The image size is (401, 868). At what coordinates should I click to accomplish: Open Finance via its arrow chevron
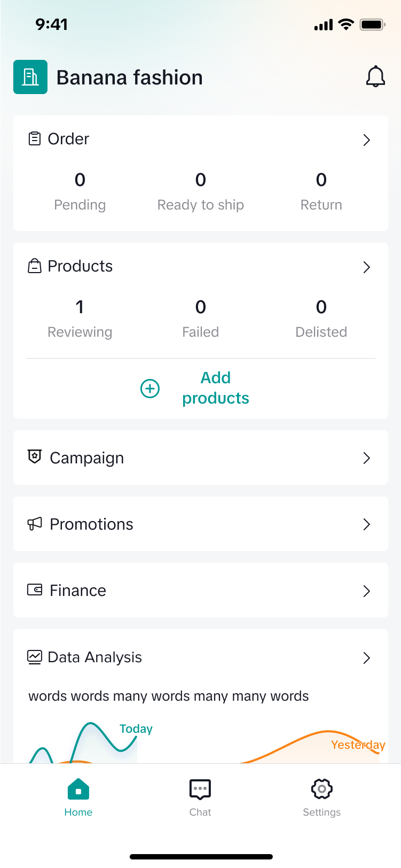pos(366,591)
